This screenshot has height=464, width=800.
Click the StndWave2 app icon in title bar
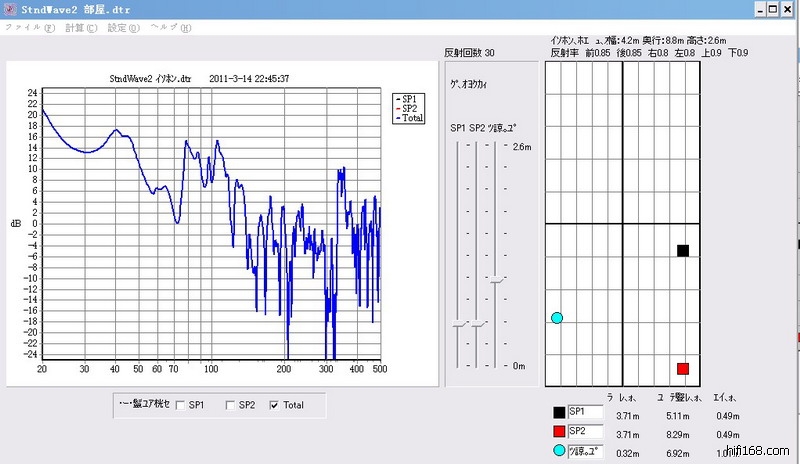[9, 8]
